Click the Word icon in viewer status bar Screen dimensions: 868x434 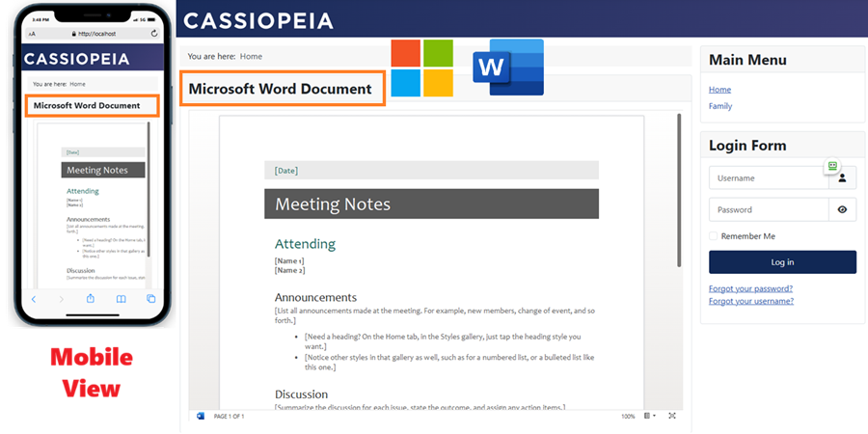[201, 416]
